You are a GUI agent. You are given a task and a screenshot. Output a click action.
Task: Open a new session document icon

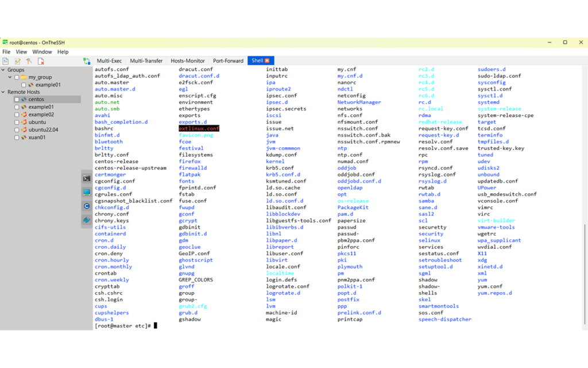click(6, 60)
